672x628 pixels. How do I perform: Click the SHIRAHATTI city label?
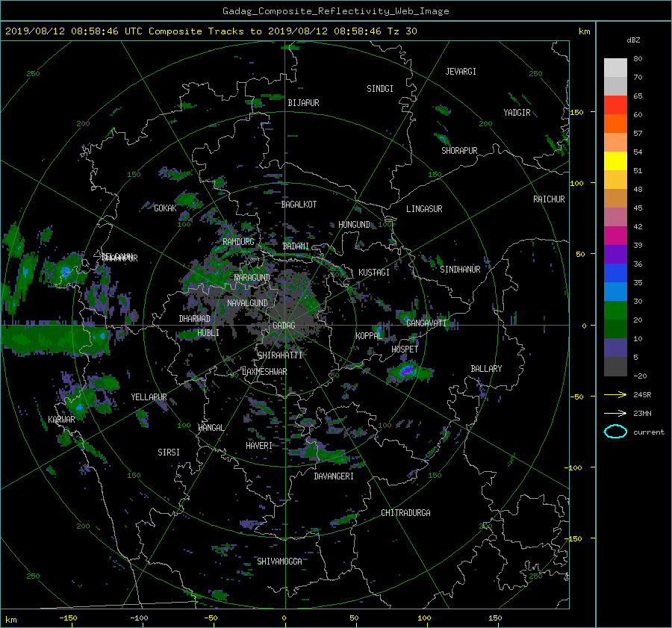pos(280,355)
